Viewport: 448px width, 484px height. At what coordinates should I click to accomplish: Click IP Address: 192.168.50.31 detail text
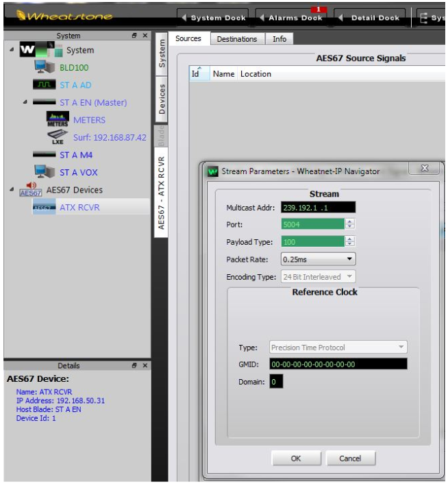point(60,400)
